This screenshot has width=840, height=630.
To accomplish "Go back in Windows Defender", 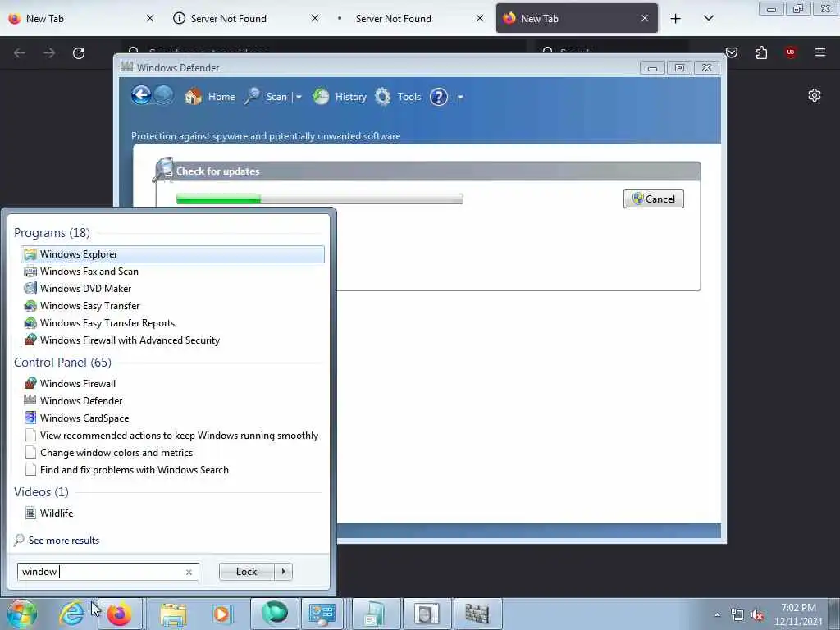I will tap(141, 96).
